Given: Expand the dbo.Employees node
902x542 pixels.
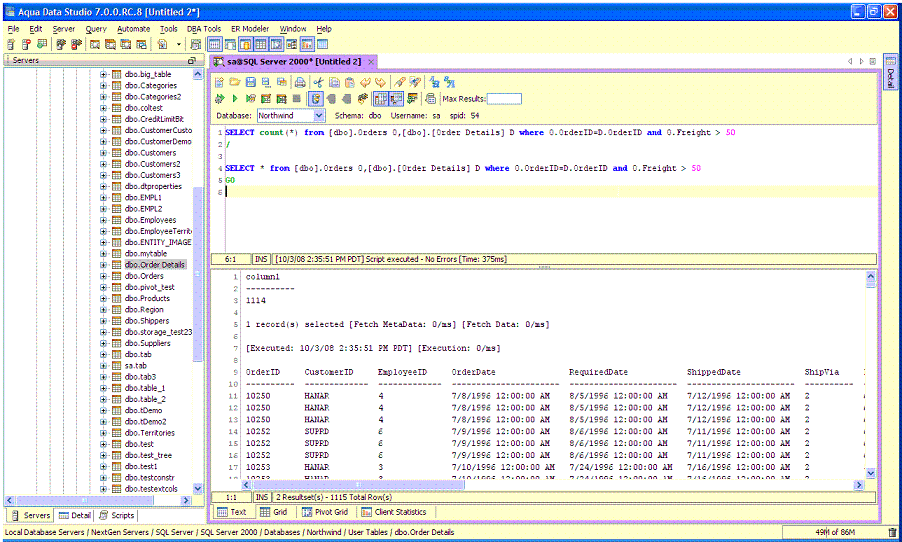Looking at the screenshot, I should point(104,220).
